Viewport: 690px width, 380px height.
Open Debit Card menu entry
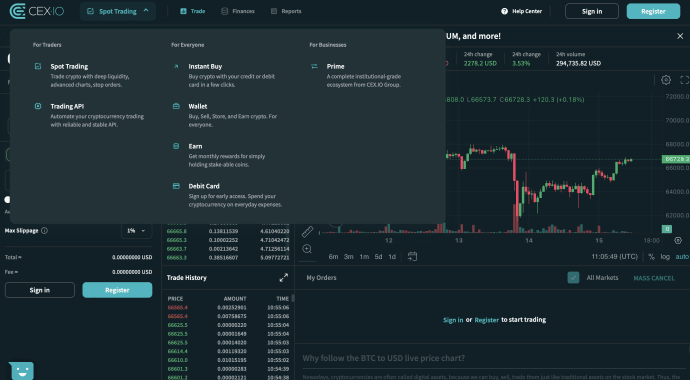click(204, 186)
